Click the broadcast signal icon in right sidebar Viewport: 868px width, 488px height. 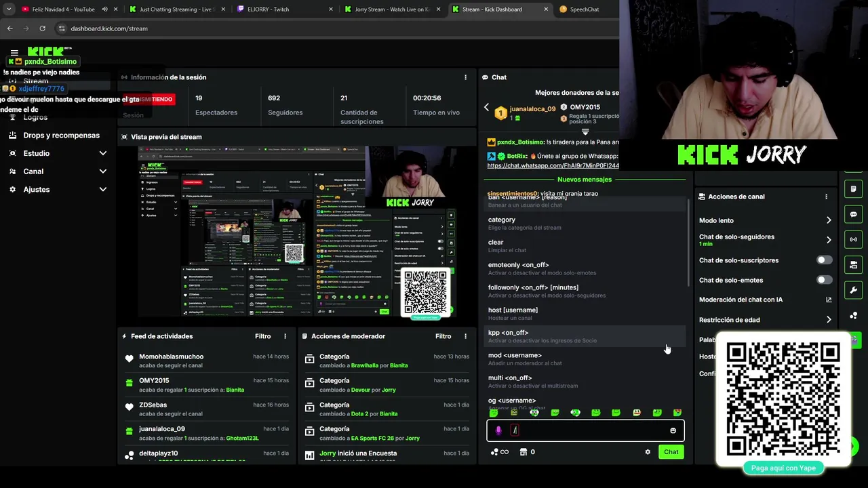(x=853, y=239)
